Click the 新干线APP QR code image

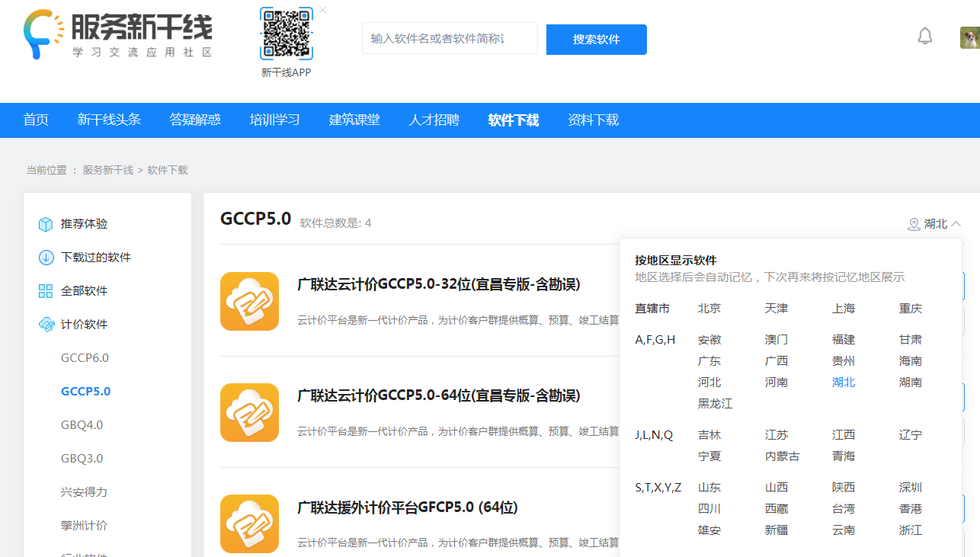pyautogui.click(x=287, y=34)
